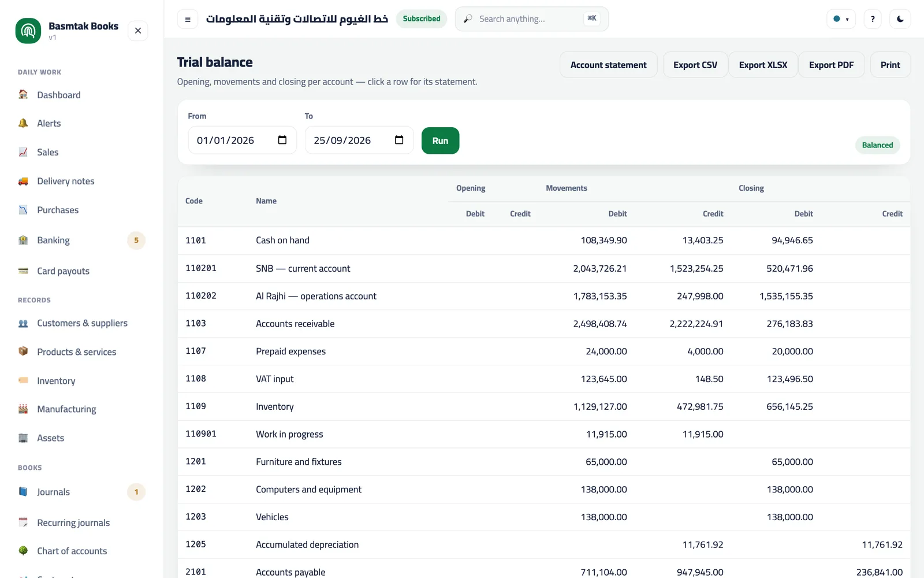
Task: Click Account statement button
Action: (x=608, y=65)
